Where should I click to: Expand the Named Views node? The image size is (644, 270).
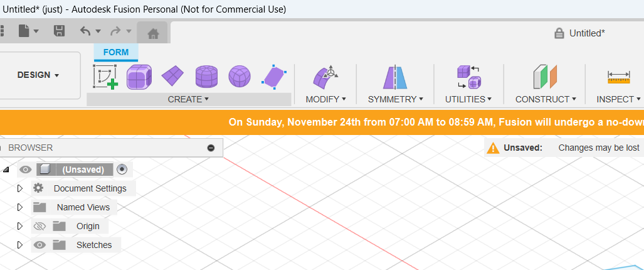tap(19, 207)
